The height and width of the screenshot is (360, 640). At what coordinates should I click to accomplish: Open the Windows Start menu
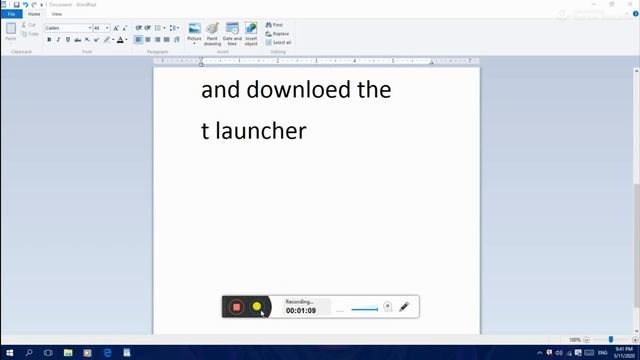[10, 353]
